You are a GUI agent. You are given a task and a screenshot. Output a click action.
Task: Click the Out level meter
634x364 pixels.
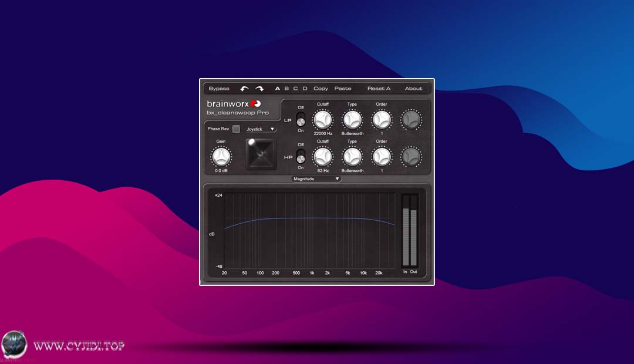click(x=413, y=231)
